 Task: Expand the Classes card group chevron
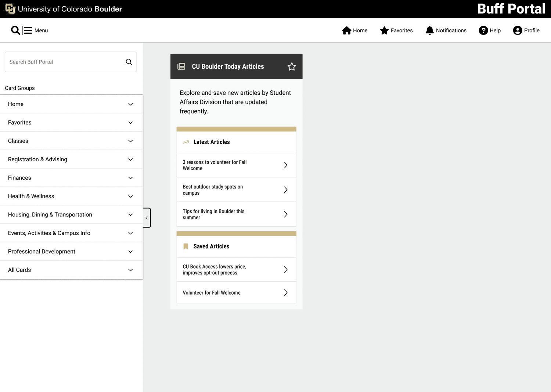(130, 141)
